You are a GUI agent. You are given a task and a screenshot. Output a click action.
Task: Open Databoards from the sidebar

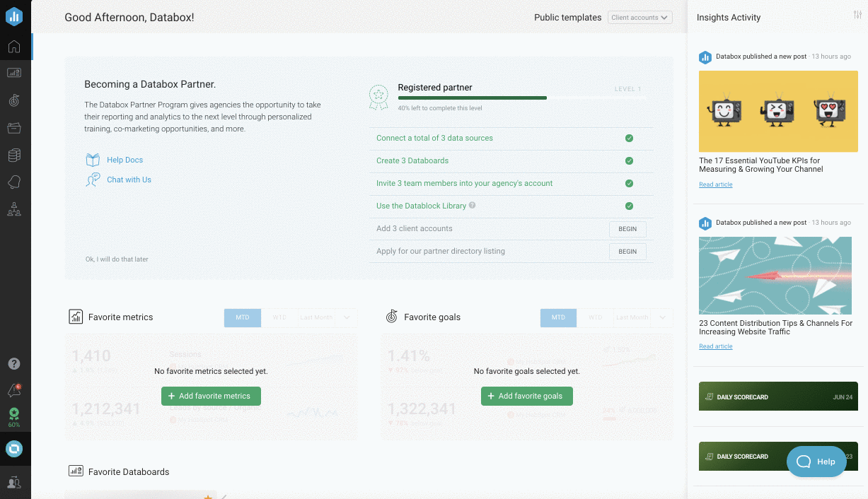click(x=14, y=73)
